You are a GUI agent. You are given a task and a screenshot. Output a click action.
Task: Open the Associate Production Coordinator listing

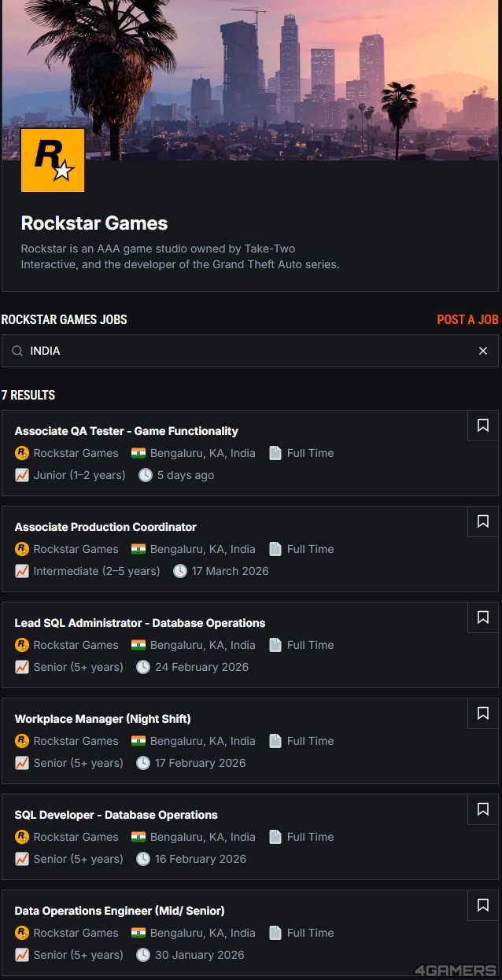[105, 527]
